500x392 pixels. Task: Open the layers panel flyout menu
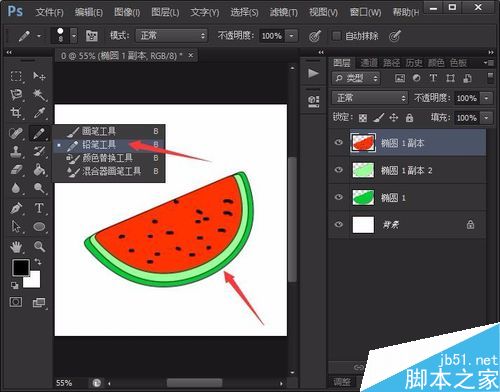(489, 62)
